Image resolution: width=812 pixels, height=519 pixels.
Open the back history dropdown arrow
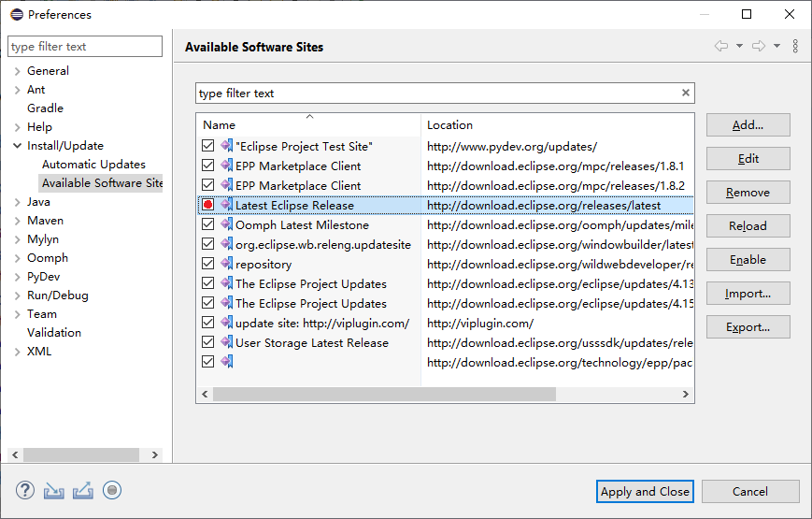[739, 47]
